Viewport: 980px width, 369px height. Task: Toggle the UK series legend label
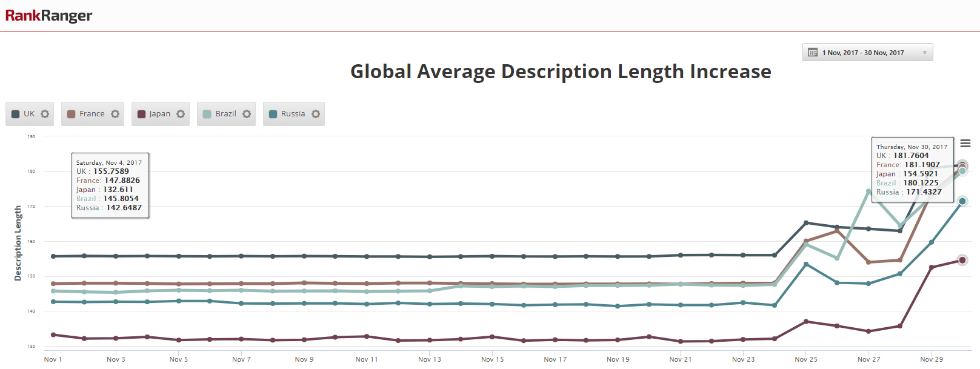coord(29,114)
